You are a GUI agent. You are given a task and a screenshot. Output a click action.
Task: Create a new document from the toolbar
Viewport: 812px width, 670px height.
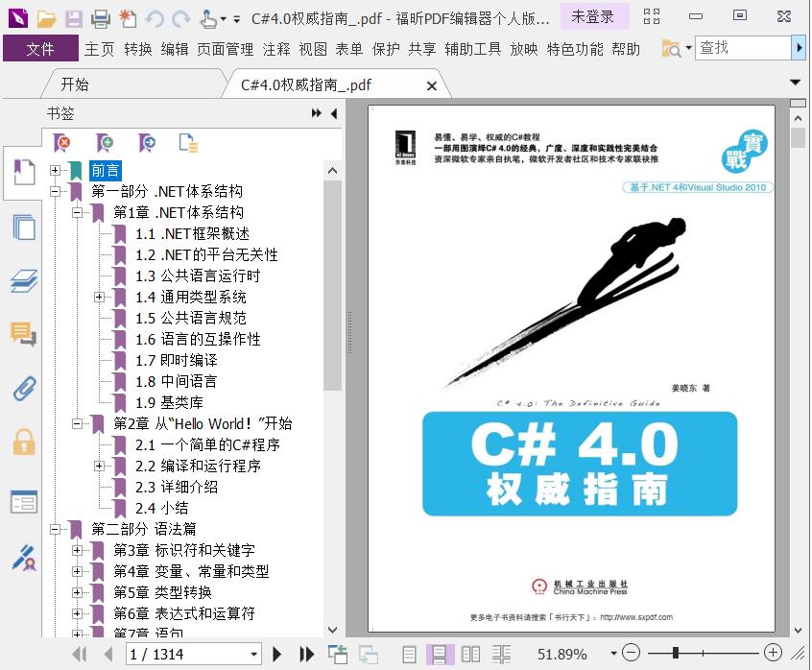coord(128,19)
